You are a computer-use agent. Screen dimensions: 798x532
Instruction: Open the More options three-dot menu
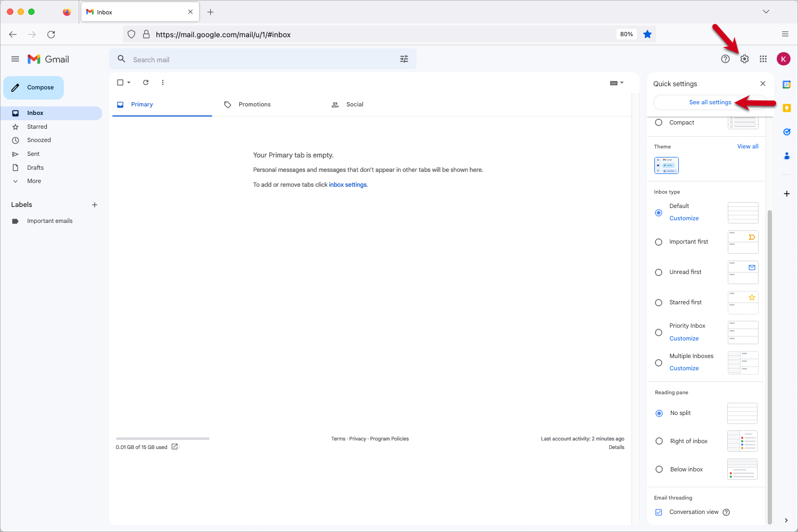click(x=163, y=82)
